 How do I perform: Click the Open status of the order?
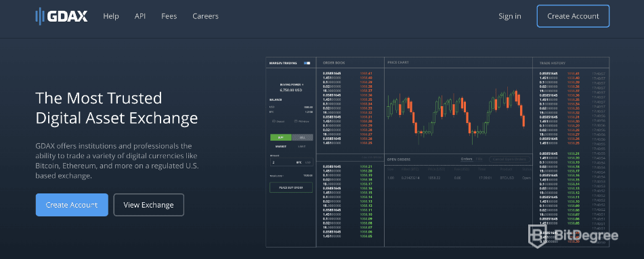tap(527, 178)
